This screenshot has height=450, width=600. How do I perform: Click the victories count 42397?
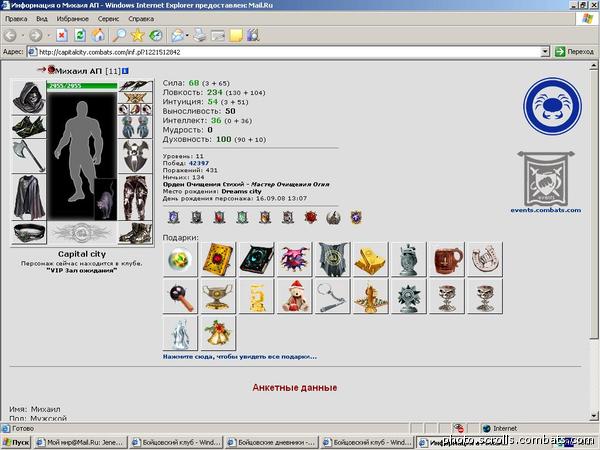(x=199, y=163)
